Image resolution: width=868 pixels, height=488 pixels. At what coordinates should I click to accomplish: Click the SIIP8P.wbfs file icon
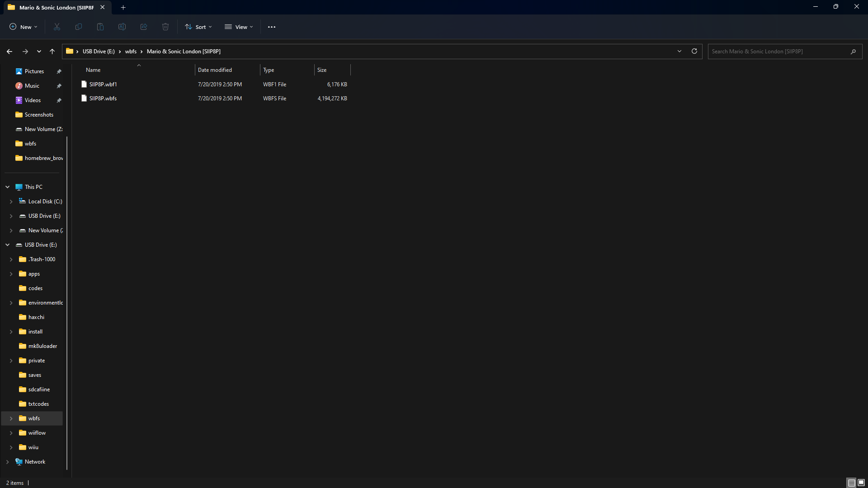click(84, 98)
